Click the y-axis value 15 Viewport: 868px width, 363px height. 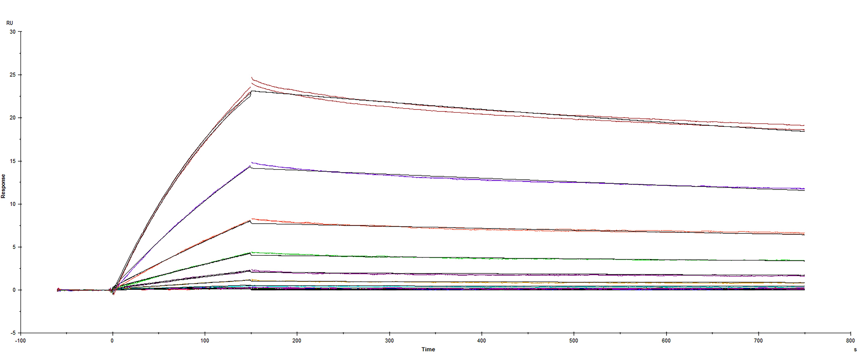click(13, 161)
